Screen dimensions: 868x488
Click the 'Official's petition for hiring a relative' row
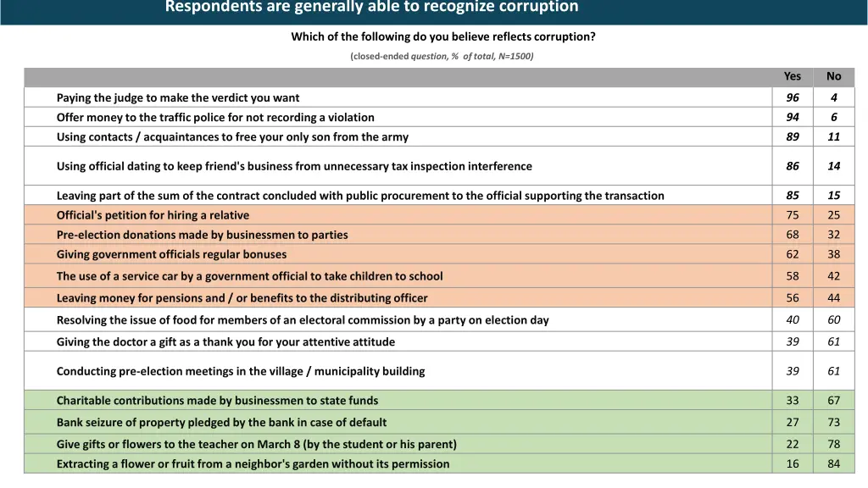click(x=153, y=215)
